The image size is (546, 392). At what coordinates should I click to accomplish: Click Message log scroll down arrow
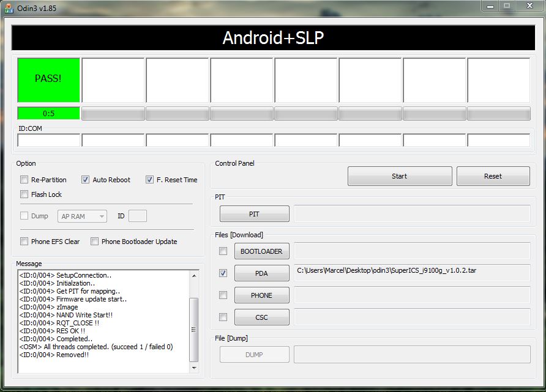coord(194,368)
